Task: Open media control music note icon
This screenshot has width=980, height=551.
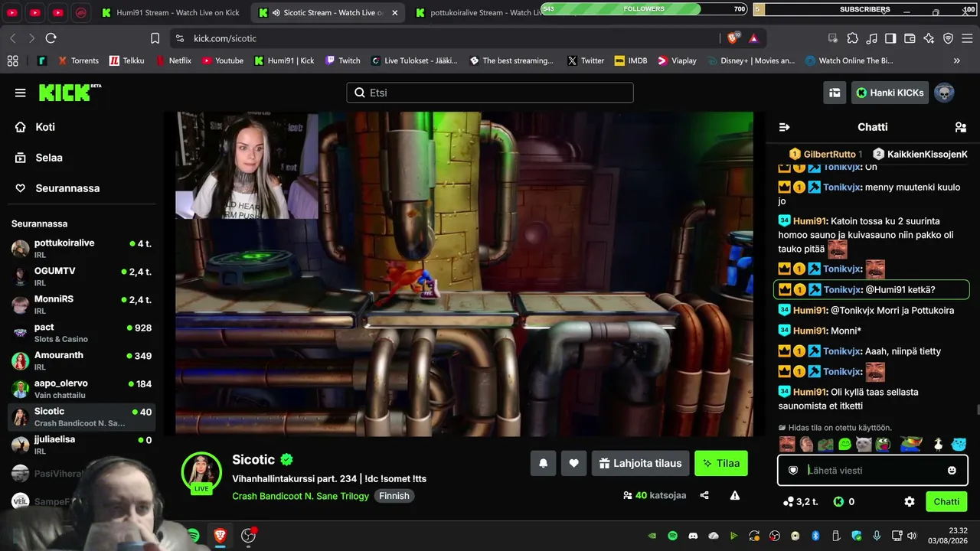Action: pos(871,38)
